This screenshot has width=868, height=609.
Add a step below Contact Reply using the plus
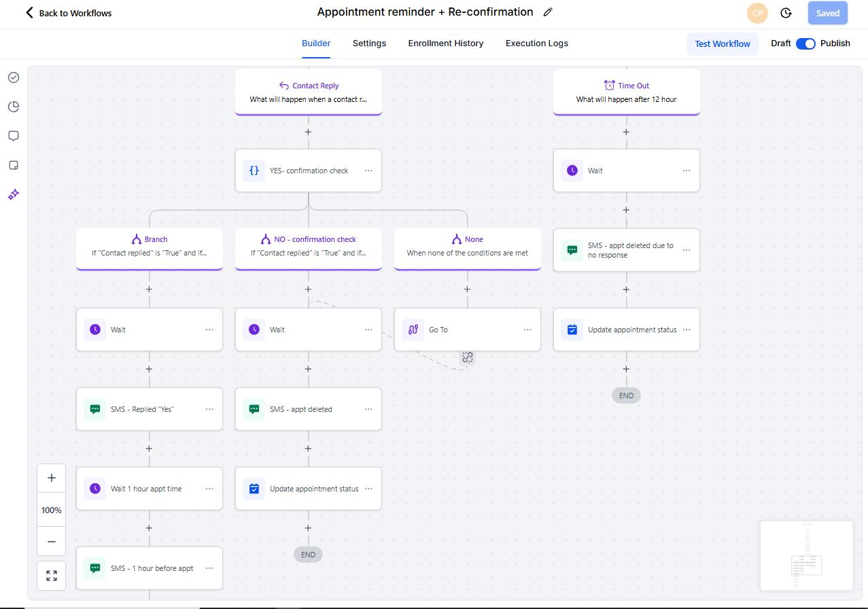(x=308, y=132)
